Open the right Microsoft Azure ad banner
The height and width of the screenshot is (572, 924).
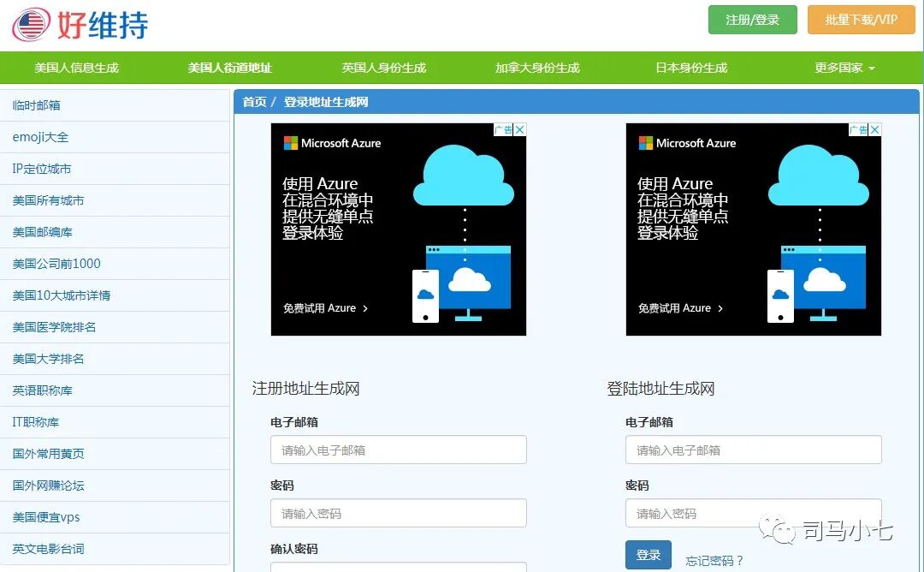click(754, 229)
